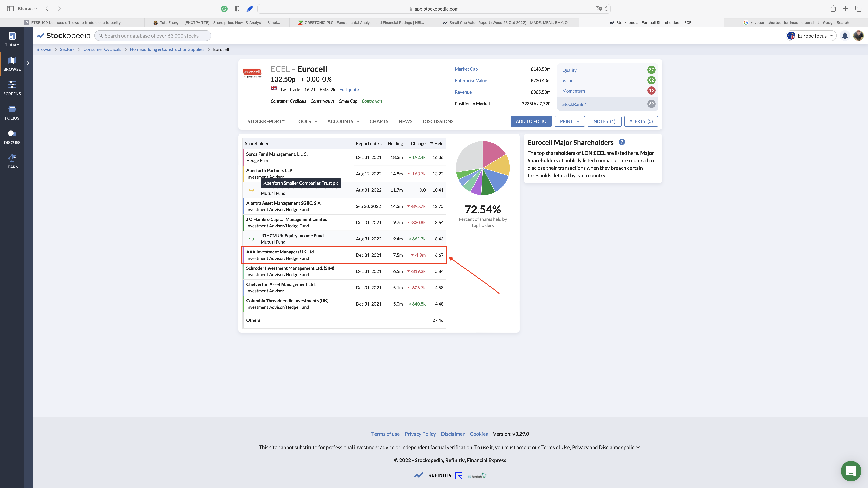Click the NOTES (1) button
Screen dimensions: 868x488
pyautogui.click(x=604, y=121)
